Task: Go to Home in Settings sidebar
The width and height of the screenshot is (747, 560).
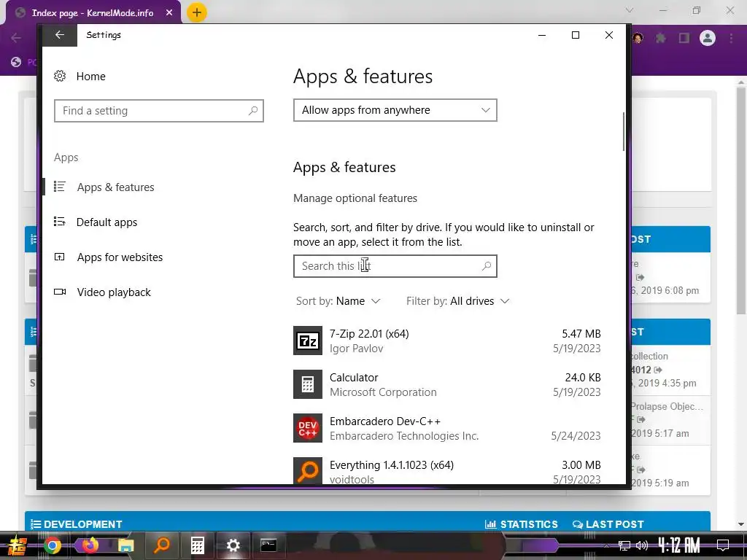Action: click(x=91, y=76)
